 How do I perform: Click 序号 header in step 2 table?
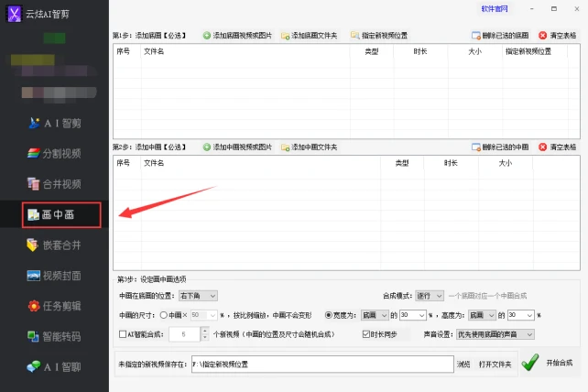coord(124,163)
